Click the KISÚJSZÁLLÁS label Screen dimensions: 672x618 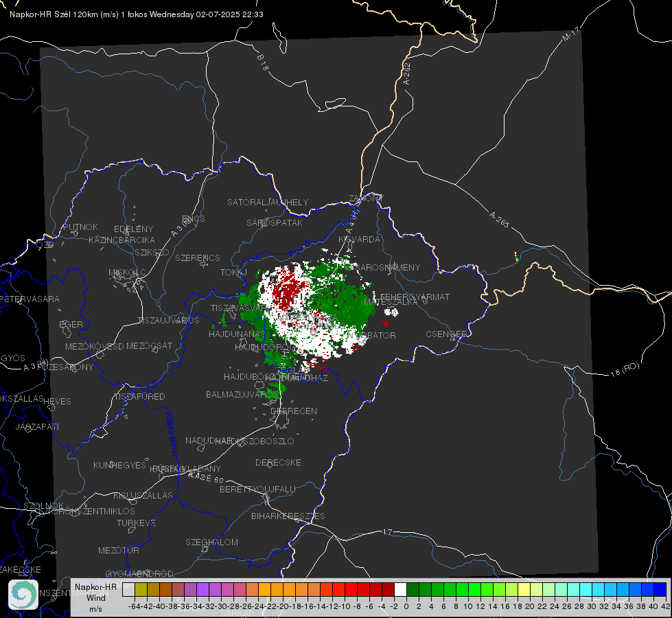[x=143, y=495]
